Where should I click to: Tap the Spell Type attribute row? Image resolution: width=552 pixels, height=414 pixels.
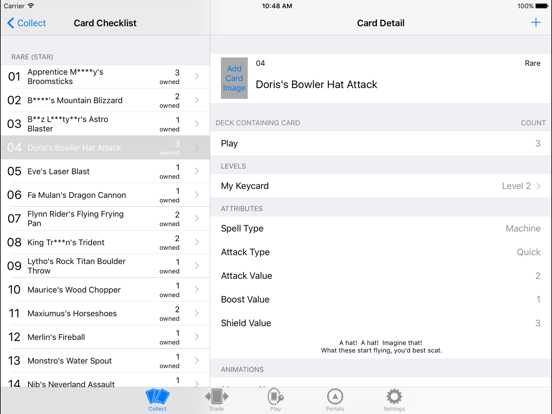click(x=381, y=228)
